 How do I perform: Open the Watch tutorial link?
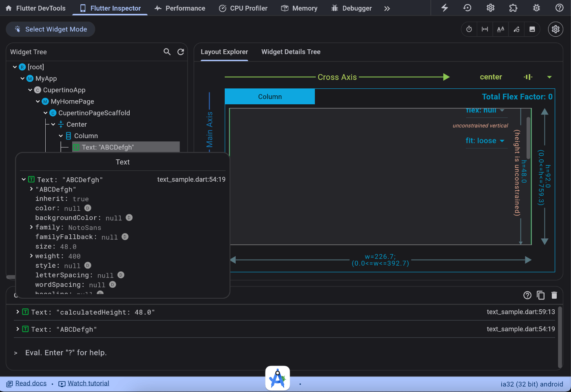(x=84, y=383)
